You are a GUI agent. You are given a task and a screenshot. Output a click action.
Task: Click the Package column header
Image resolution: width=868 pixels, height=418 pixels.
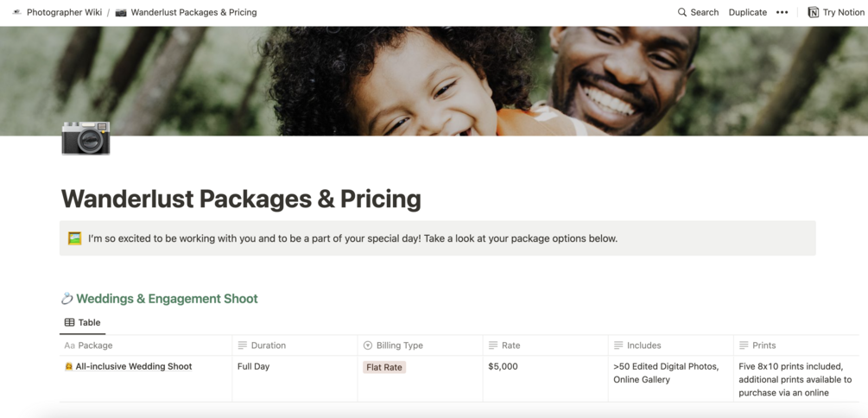(x=95, y=345)
